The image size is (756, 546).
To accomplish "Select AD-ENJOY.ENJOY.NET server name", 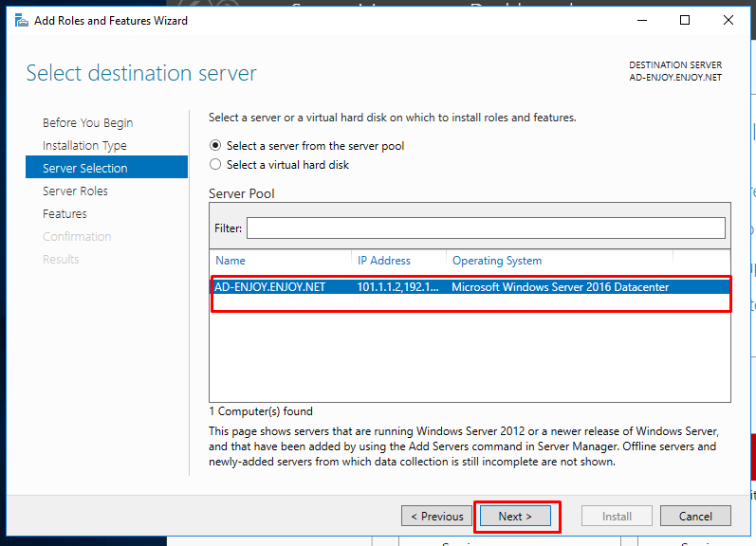I will pyautogui.click(x=269, y=287).
